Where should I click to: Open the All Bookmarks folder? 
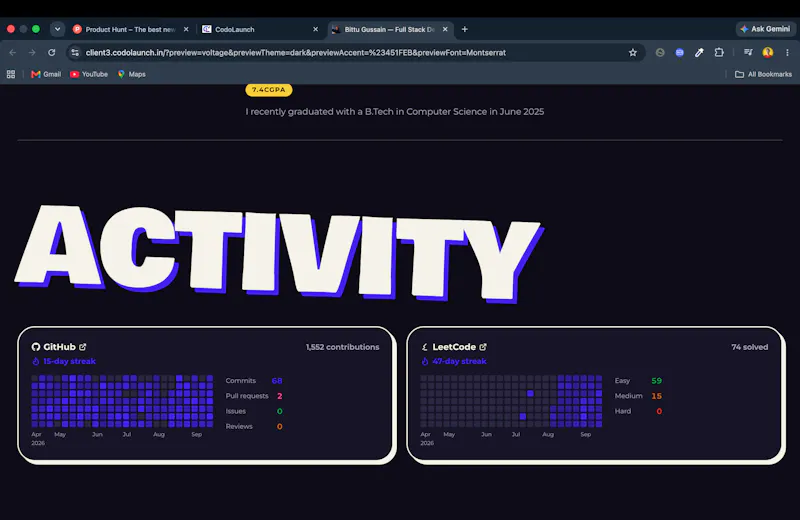click(x=763, y=74)
